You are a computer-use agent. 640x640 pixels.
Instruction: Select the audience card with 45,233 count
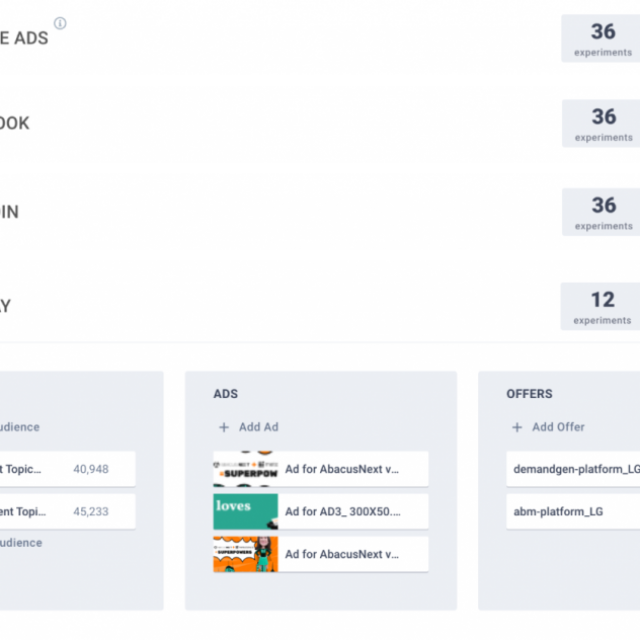pyautogui.click(x=66, y=511)
